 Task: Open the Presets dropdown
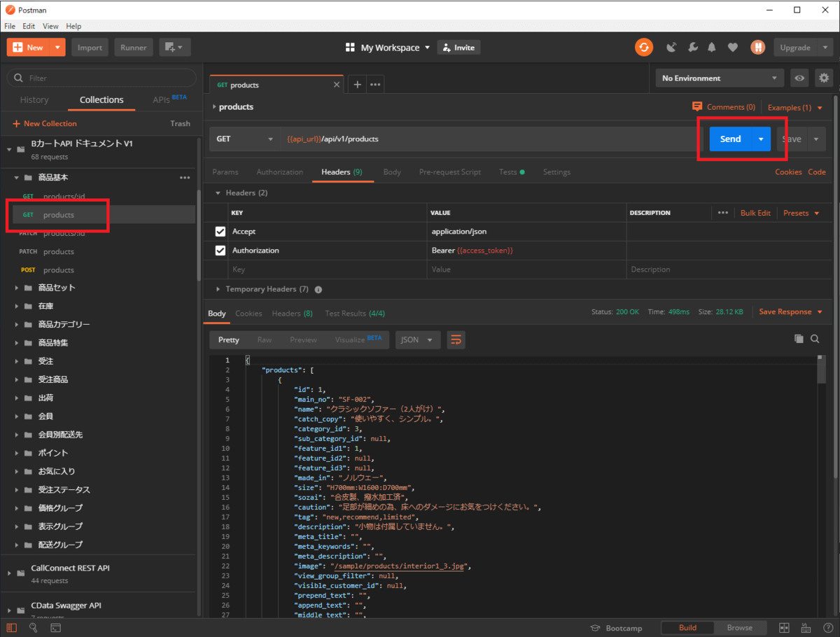[801, 213]
